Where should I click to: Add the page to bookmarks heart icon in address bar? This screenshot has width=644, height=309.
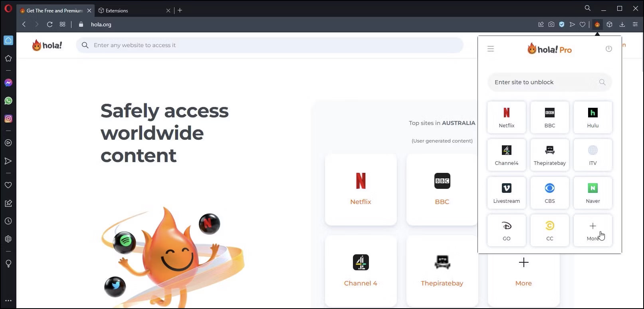pos(583,24)
